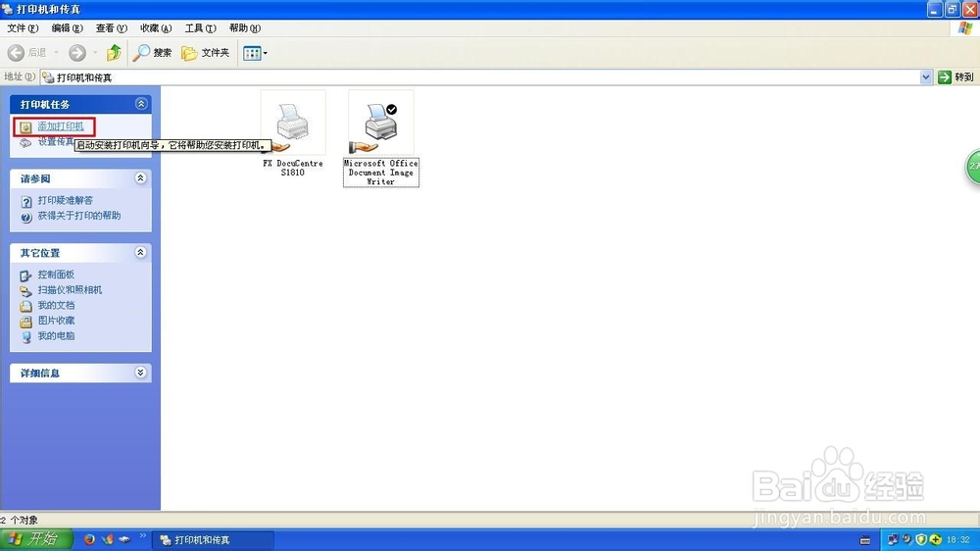Open the File (文件) menu

coord(23,28)
